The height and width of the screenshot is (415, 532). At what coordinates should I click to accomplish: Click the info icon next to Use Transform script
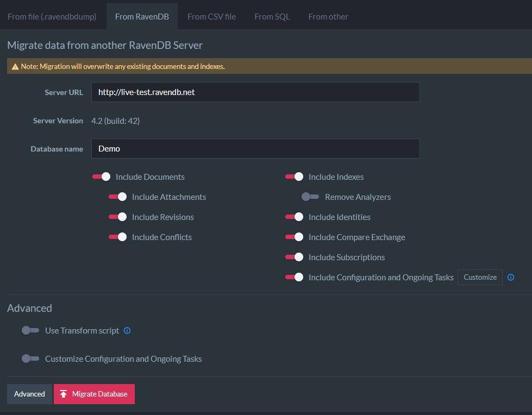(127, 331)
